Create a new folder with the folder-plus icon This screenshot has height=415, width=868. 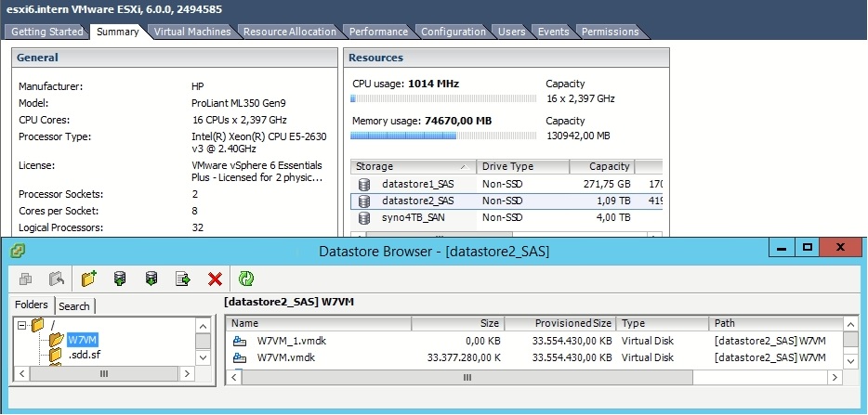88,279
